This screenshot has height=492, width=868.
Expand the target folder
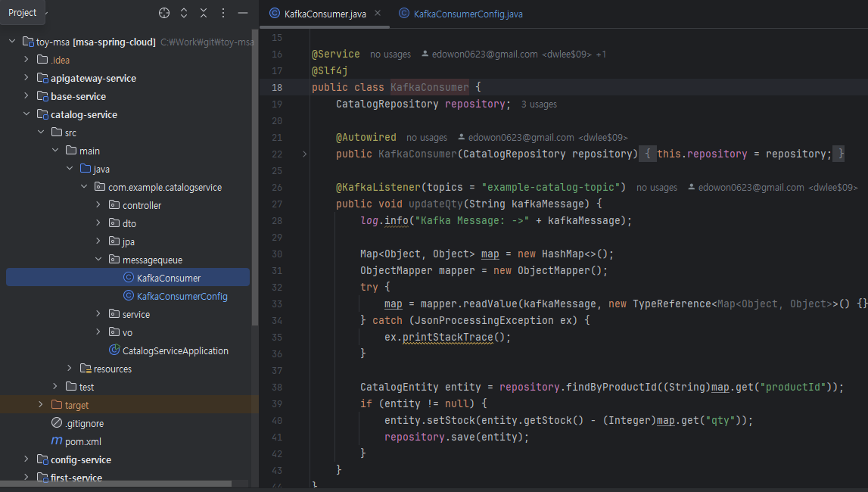tap(41, 405)
